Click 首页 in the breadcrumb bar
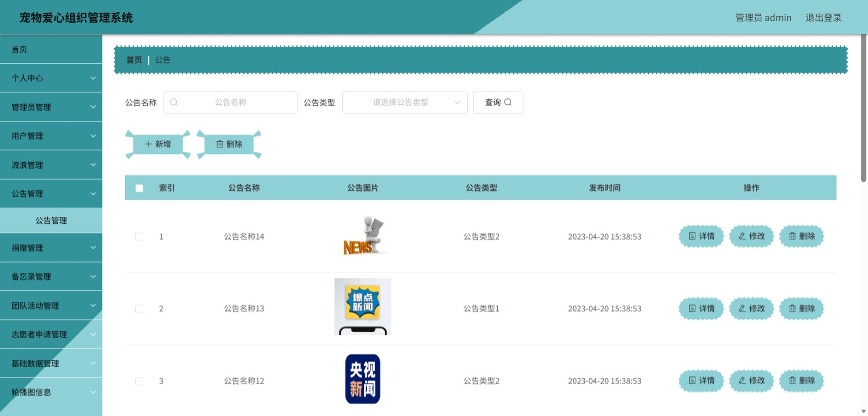The image size is (868, 416). coord(134,60)
